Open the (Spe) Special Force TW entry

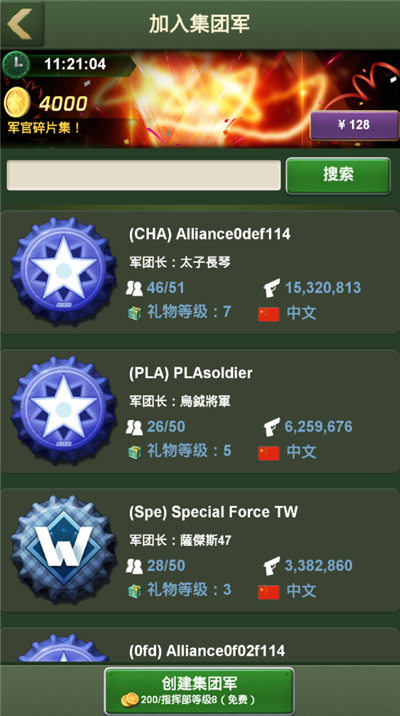coord(200,550)
